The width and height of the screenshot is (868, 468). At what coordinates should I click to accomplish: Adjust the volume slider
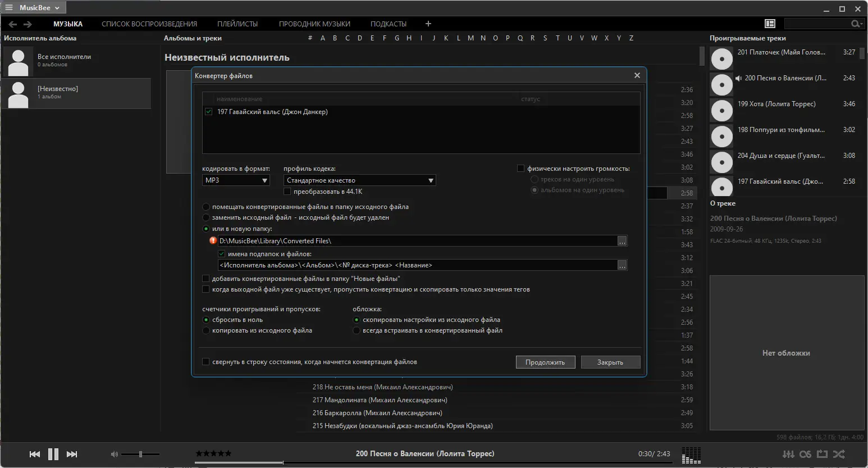[x=140, y=454]
